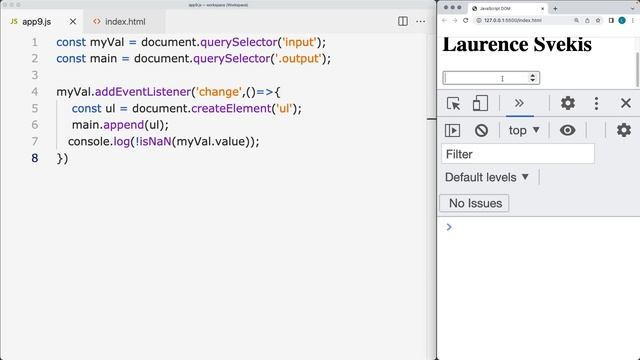This screenshot has height=360, width=640.
Task: Open editor More Actions ellipsis menu
Action: tap(420, 21)
